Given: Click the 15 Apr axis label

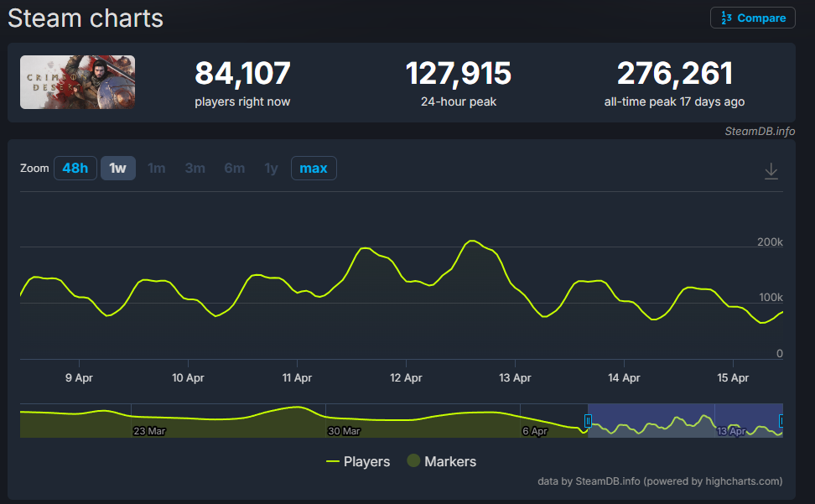Looking at the screenshot, I should coord(733,377).
